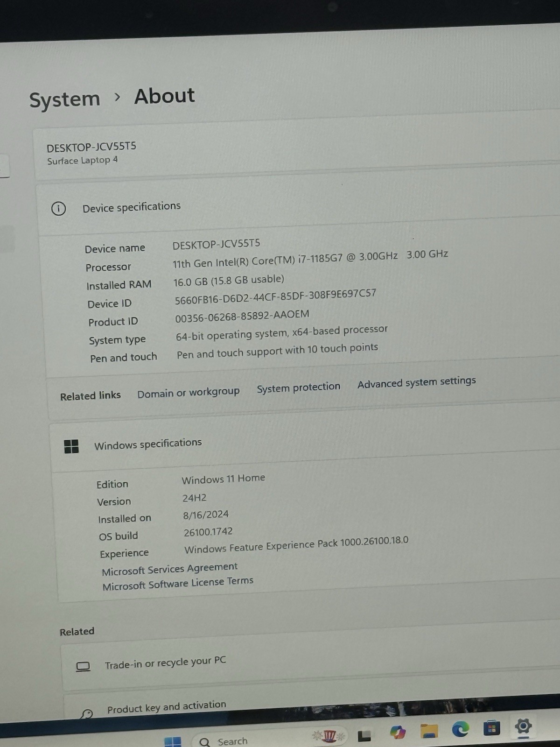Select the Device ID value
The height and width of the screenshot is (747, 560).
(275, 297)
